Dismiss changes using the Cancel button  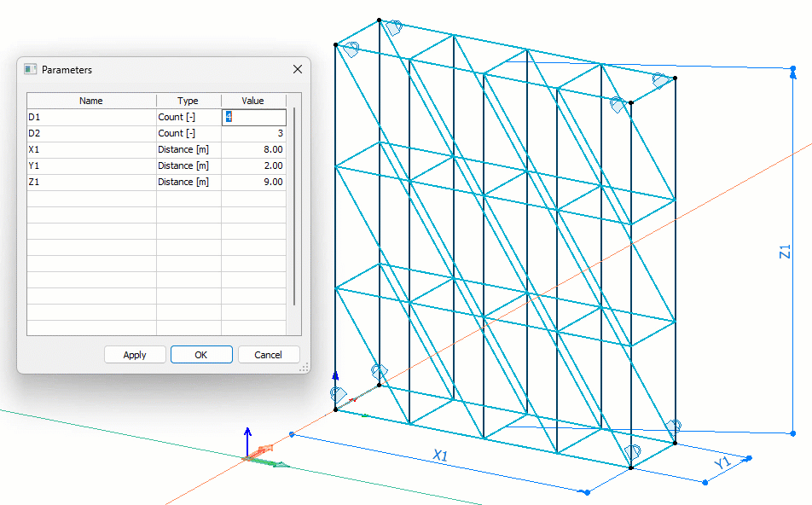(268, 355)
